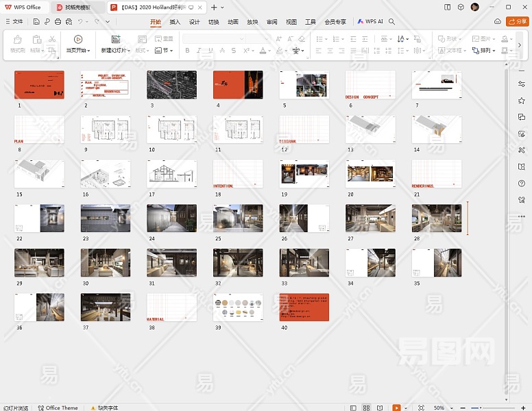Click the orange 分享 share button
This screenshot has width=532, height=411.
tap(516, 22)
